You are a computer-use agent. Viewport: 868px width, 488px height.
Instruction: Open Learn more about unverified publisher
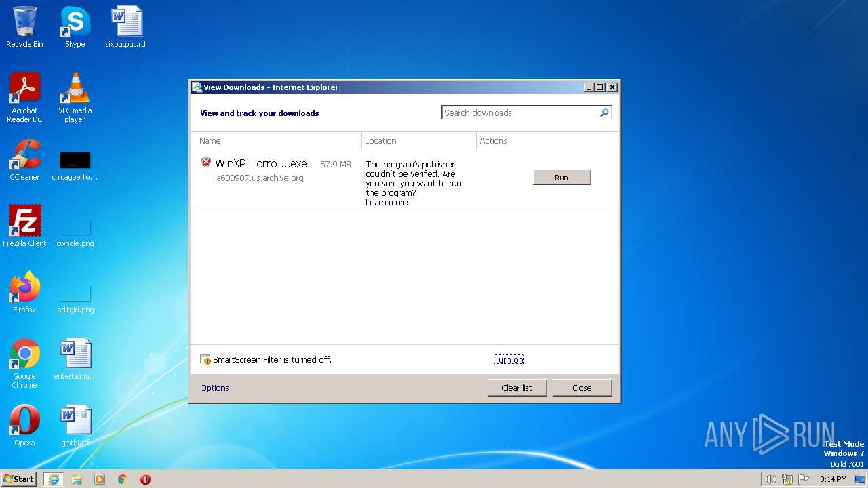coord(387,203)
